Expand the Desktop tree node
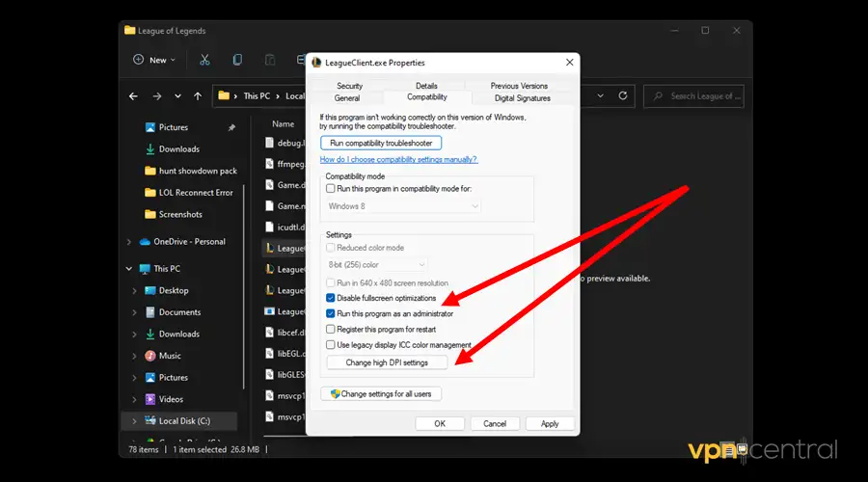Image resolution: width=868 pixels, height=482 pixels. click(x=134, y=290)
